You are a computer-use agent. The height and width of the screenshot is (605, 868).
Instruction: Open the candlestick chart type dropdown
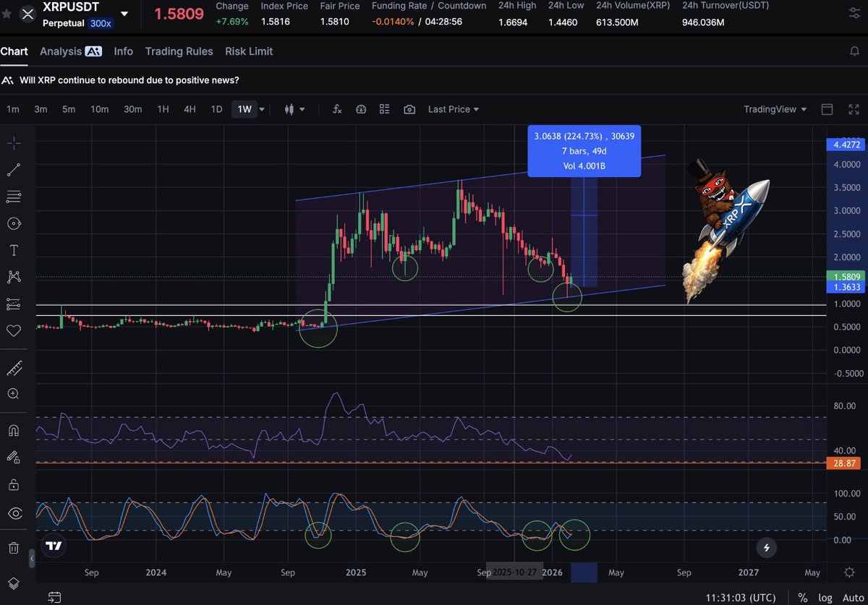(295, 109)
